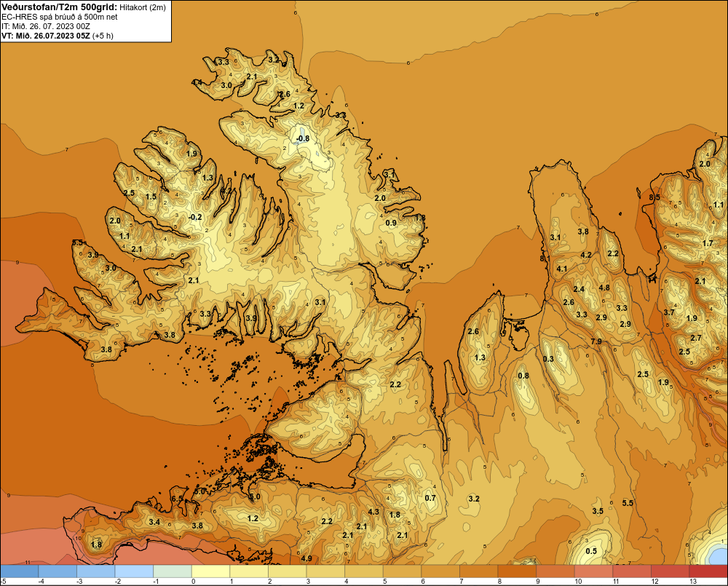Click the initial time 'IT: Mið. 26. 07. 2023 00Z'
The height and width of the screenshot is (586, 728).
point(45,26)
